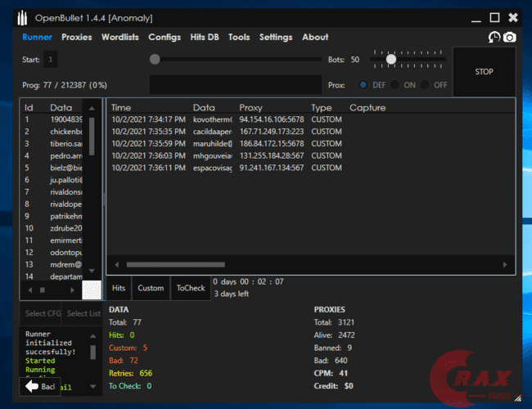Click the circular gauge icon beside the camera
Viewport: 532px width, 409px height.
(x=494, y=38)
